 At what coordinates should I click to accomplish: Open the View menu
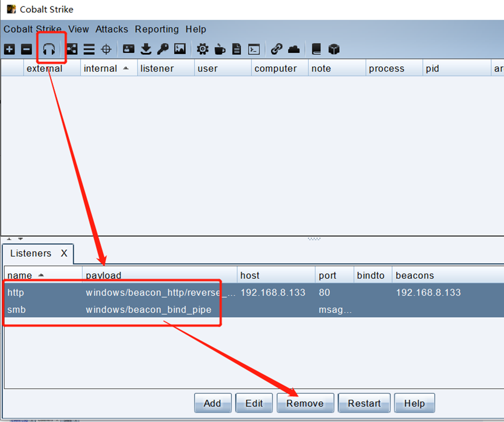point(79,29)
